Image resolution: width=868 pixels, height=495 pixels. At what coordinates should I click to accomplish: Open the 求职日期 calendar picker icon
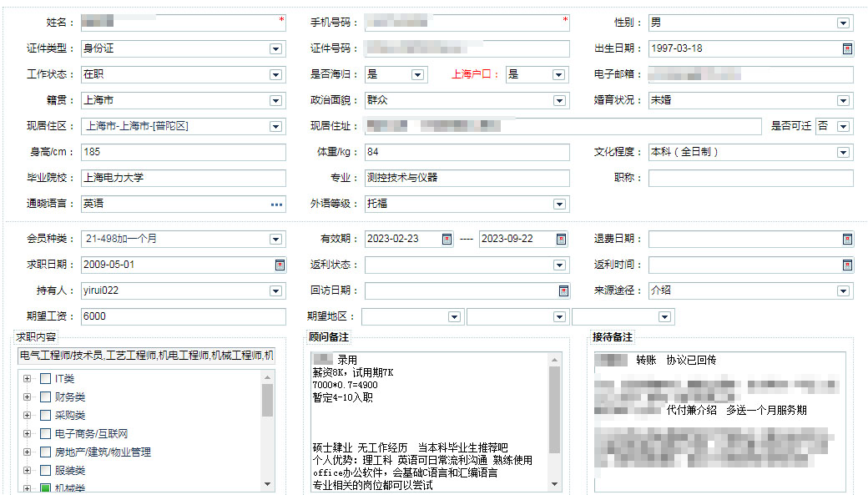click(280, 265)
